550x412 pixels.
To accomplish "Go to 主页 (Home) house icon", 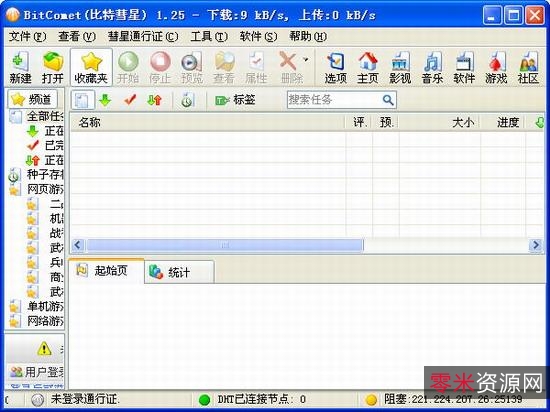I will [x=368, y=67].
